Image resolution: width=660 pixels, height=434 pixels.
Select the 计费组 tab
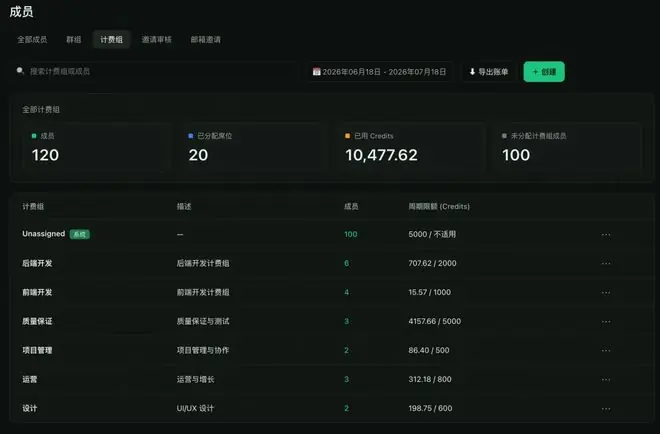tap(111, 40)
